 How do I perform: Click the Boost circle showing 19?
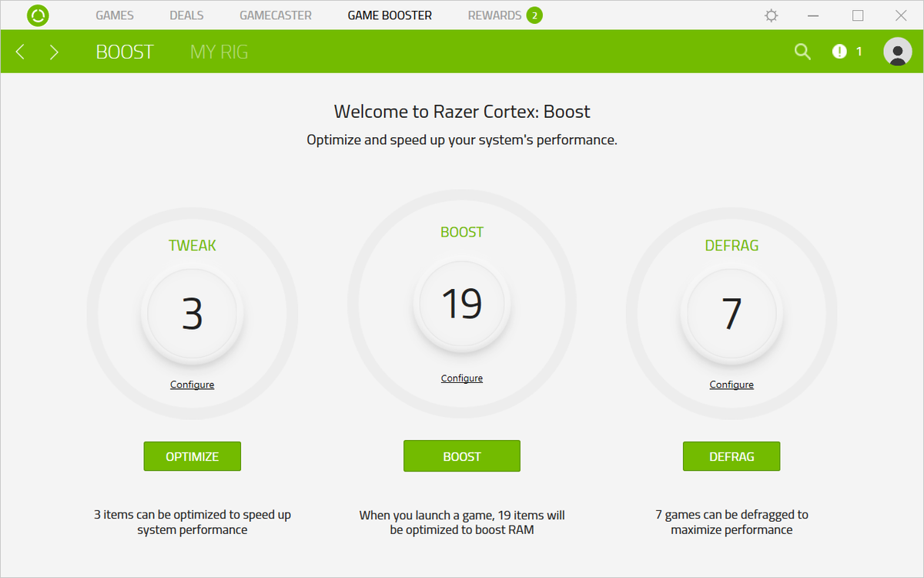pos(462,304)
